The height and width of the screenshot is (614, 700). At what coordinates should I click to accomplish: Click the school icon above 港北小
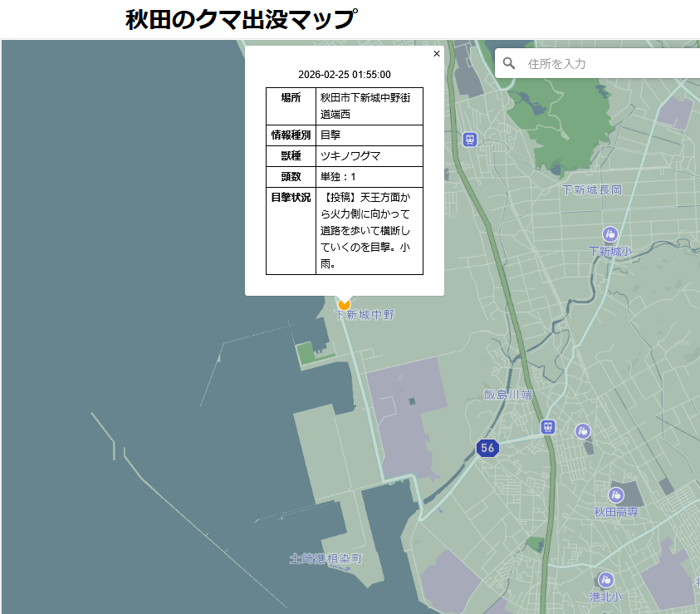[606, 580]
